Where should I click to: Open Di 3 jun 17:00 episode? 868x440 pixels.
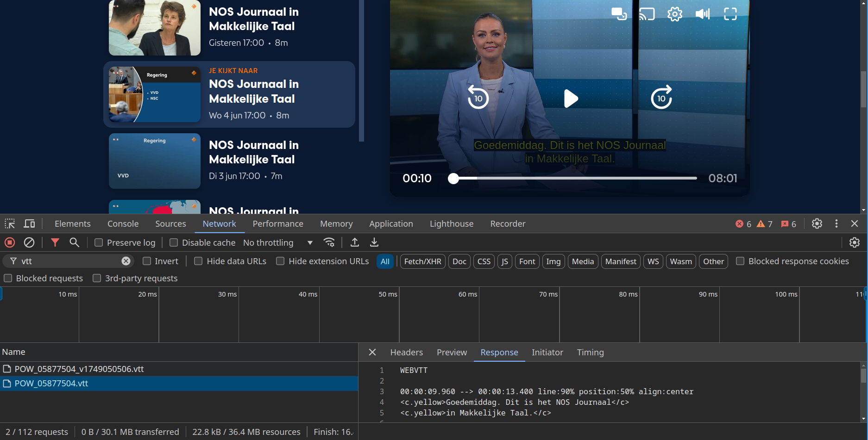coord(229,161)
